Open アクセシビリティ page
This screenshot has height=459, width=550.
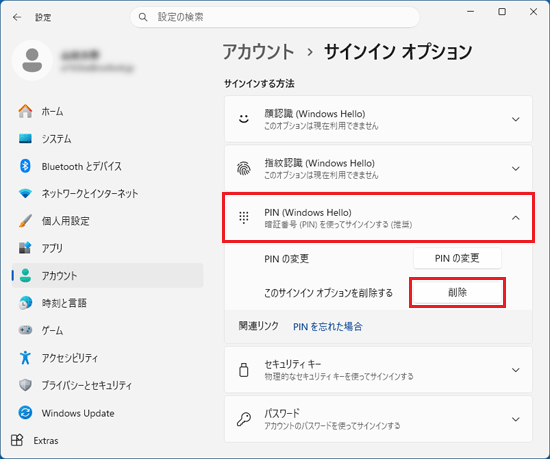point(108,357)
